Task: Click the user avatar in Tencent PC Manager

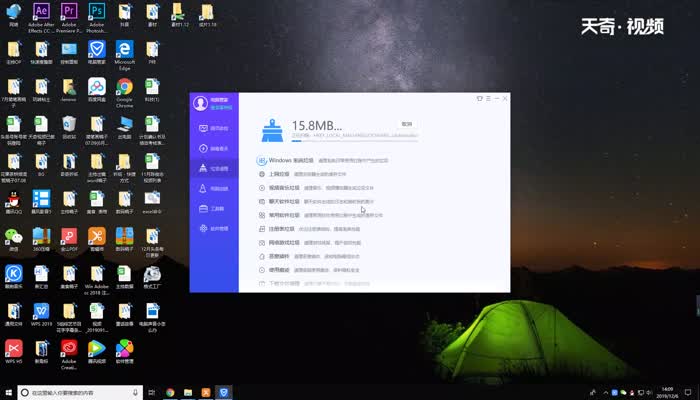Action: point(201,103)
